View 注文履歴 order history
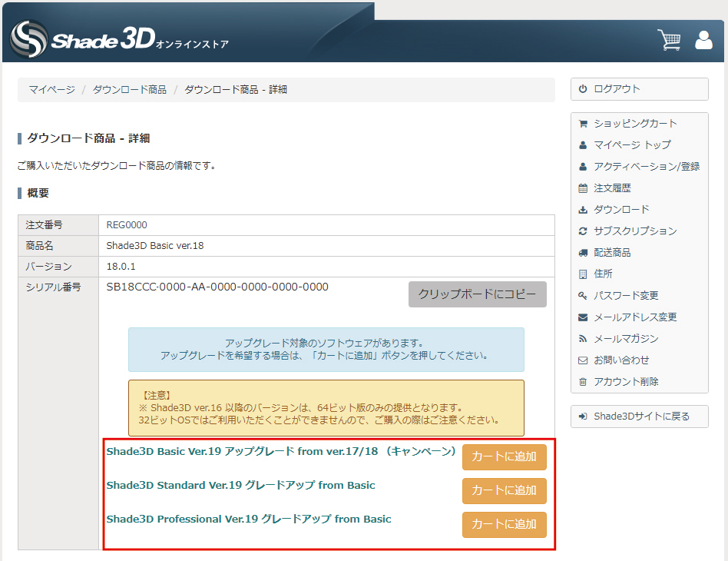 click(x=612, y=188)
